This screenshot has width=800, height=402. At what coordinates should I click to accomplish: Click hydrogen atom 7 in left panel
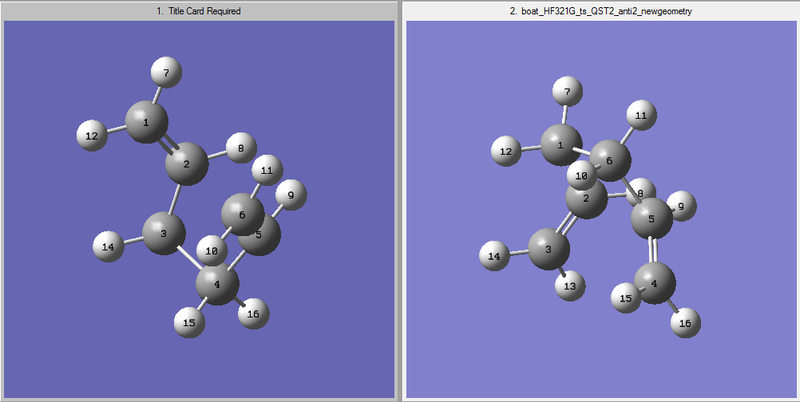[166, 72]
